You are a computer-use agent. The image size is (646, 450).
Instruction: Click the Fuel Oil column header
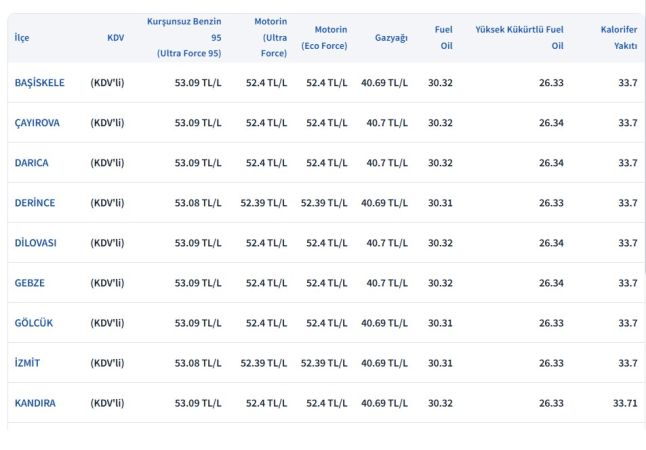(x=444, y=38)
